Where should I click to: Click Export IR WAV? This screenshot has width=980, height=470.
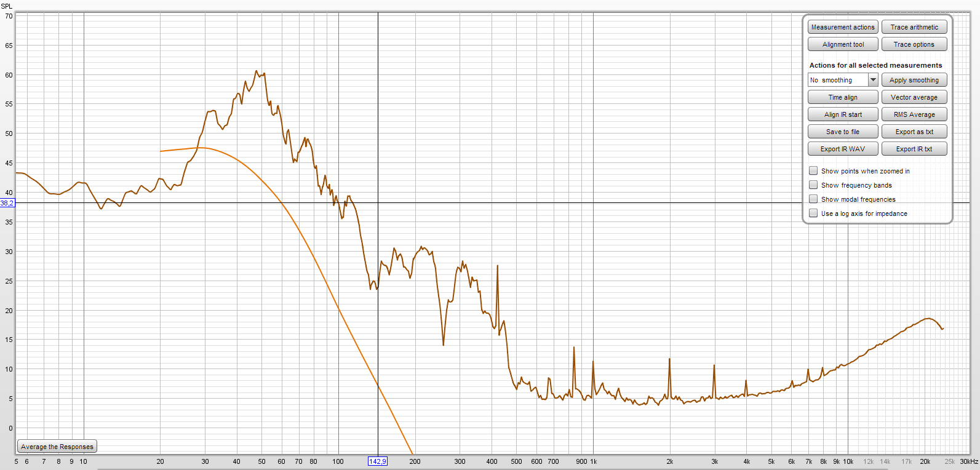[843, 149]
